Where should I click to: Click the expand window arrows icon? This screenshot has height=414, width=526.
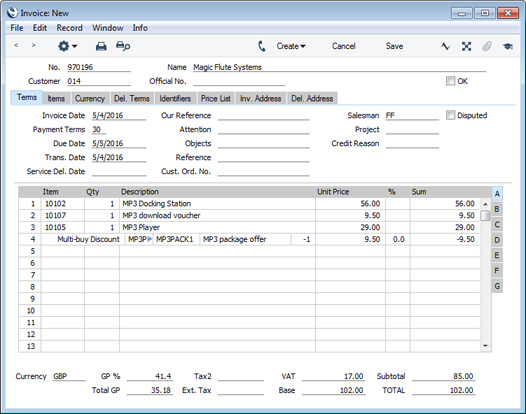(466, 46)
